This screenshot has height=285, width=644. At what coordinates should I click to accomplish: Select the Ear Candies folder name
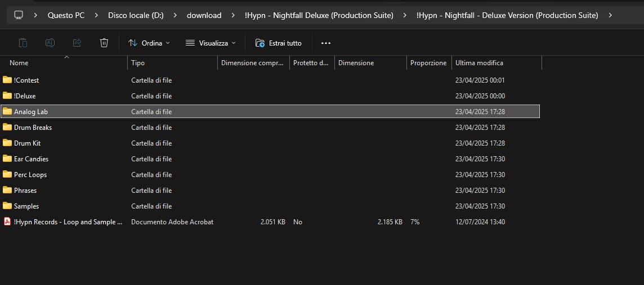pos(31,159)
